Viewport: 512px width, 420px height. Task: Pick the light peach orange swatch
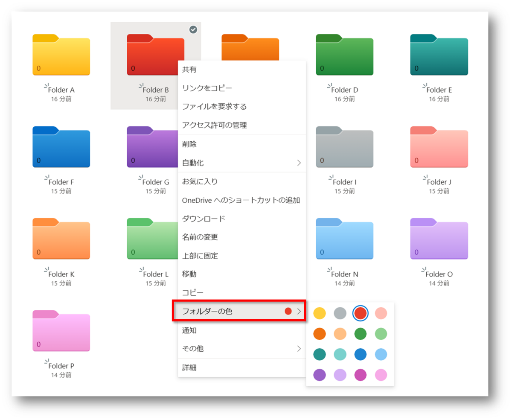pyautogui.click(x=340, y=334)
